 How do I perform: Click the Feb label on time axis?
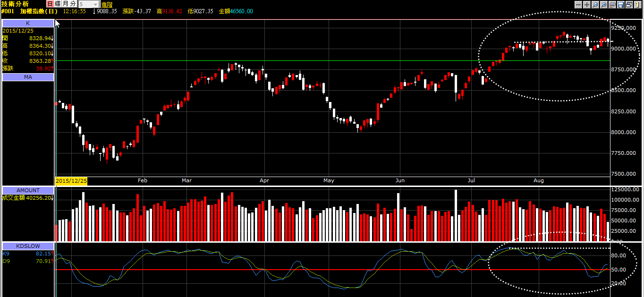pos(143,181)
